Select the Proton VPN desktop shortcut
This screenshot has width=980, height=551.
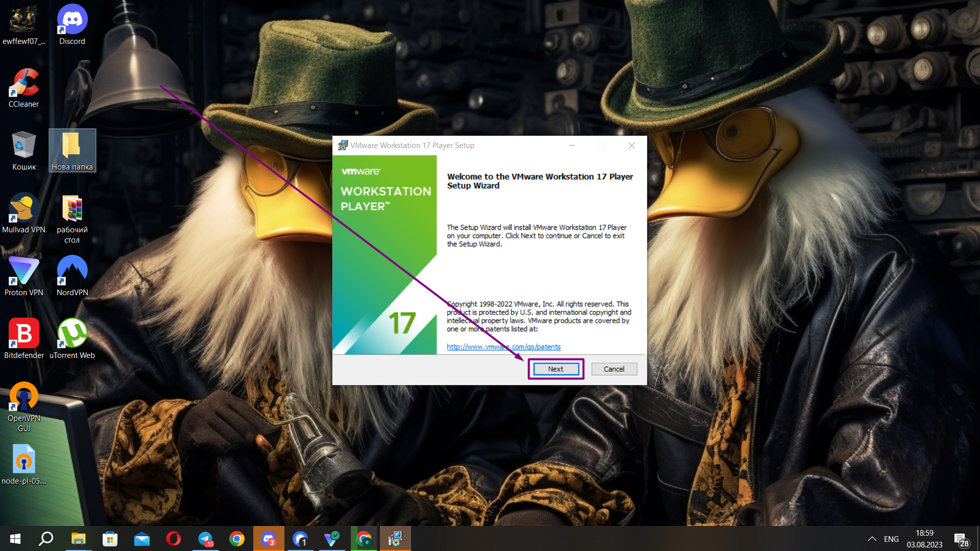[x=24, y=276]
